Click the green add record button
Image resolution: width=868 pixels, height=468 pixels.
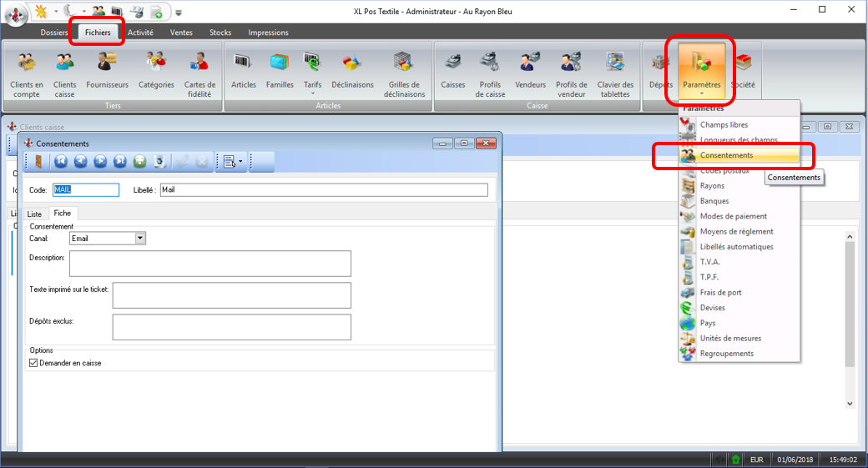(139, 161)
